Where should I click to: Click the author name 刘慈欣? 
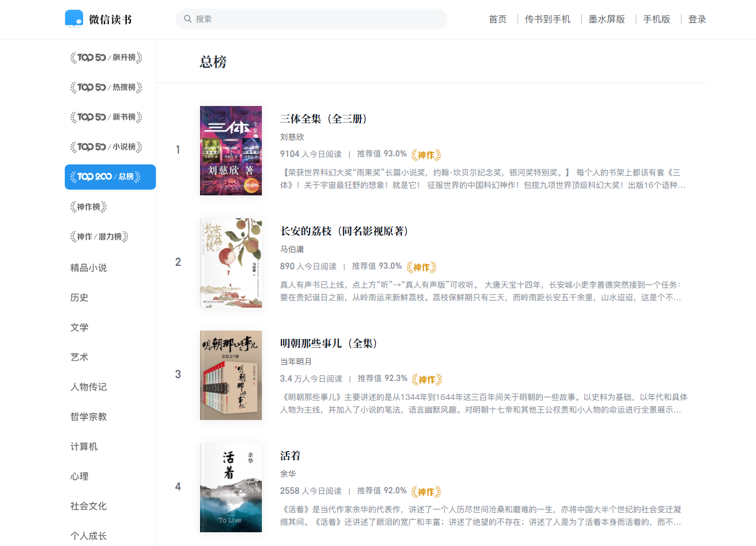point(292,137)
